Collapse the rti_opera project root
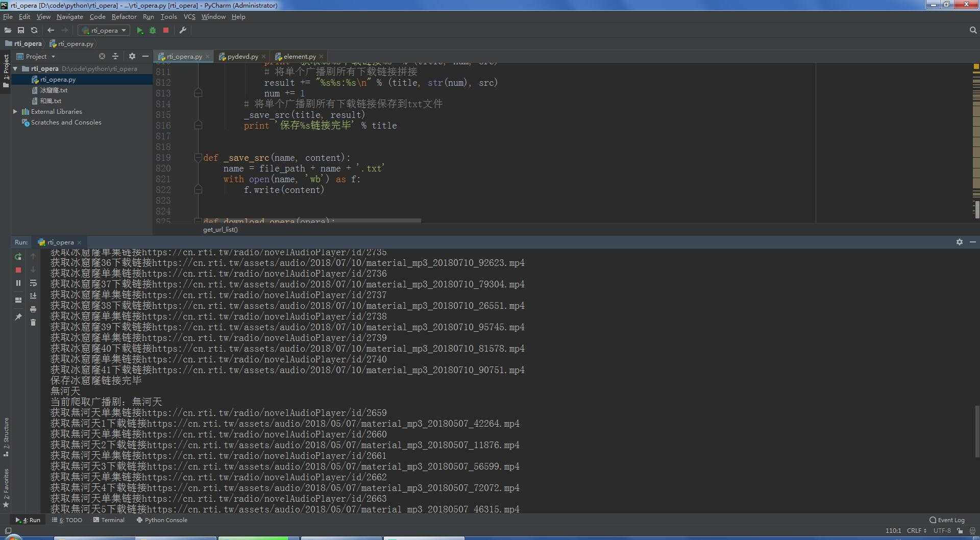The height and width of the screenshot is (540, 980). click(x=15, y=68)
